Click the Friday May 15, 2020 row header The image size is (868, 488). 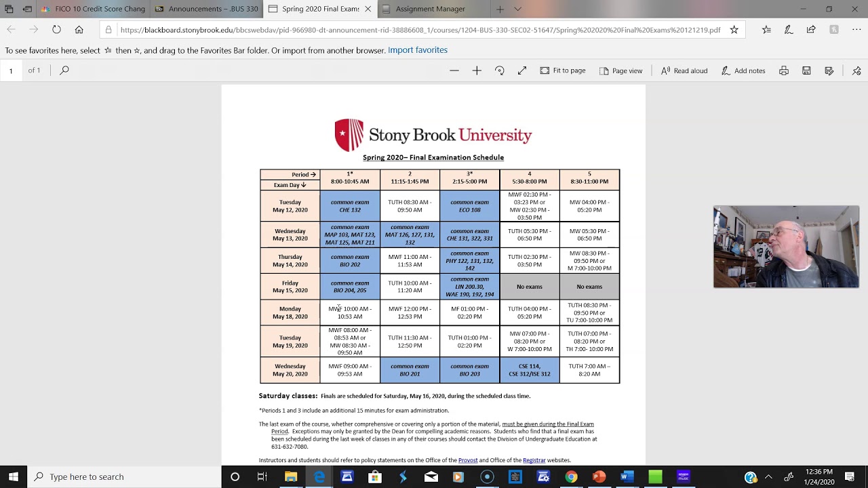click(290, 287)
